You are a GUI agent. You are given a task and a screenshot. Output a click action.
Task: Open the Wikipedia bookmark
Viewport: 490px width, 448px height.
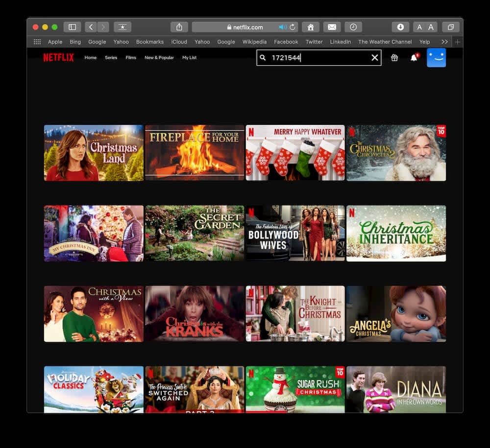(254, 42)
